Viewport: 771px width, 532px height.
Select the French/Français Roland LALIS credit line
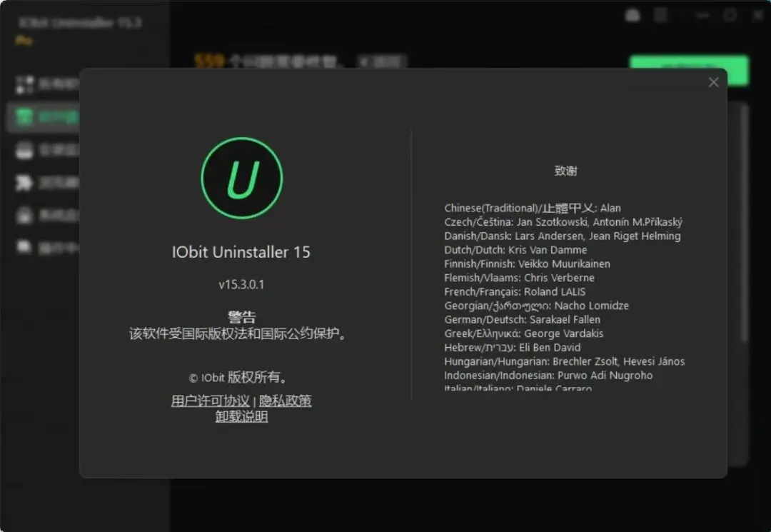[x=515, y=291]
